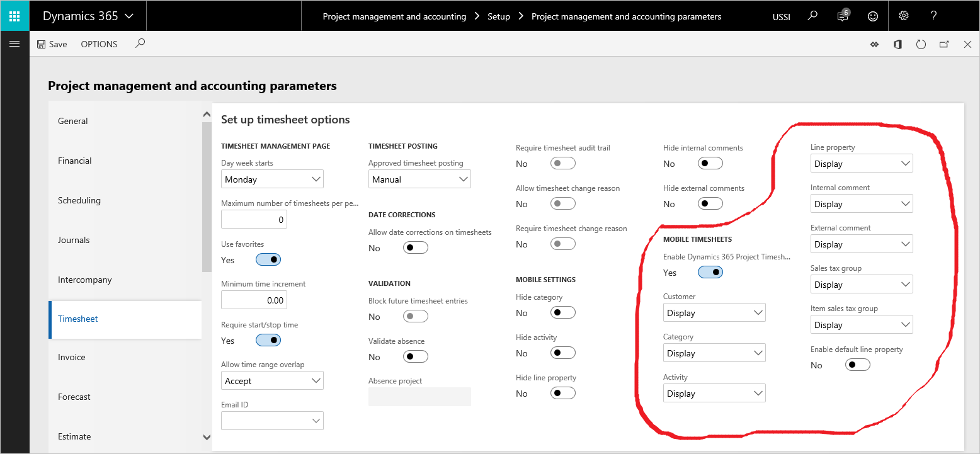Open Item sales tax group dropdown
The height and width of the screenshot is (454, 980).
coord(862,324)
